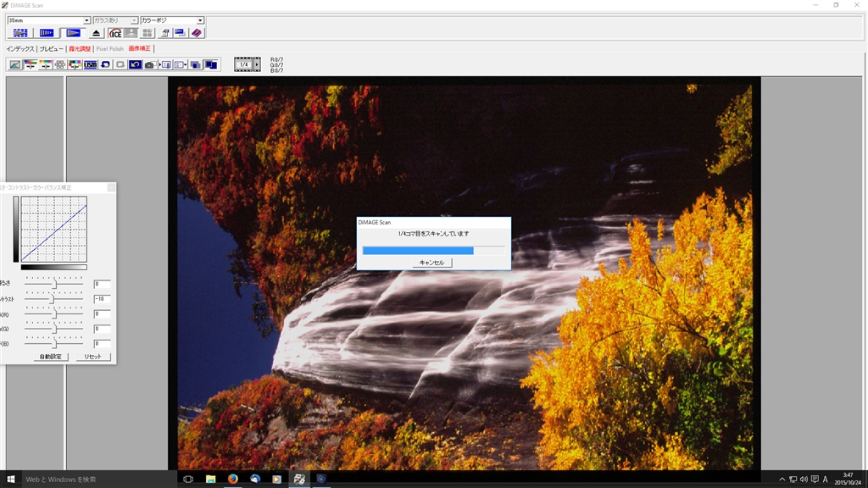
Task: Switch to the インデックス tab
Action: point(20,48)
